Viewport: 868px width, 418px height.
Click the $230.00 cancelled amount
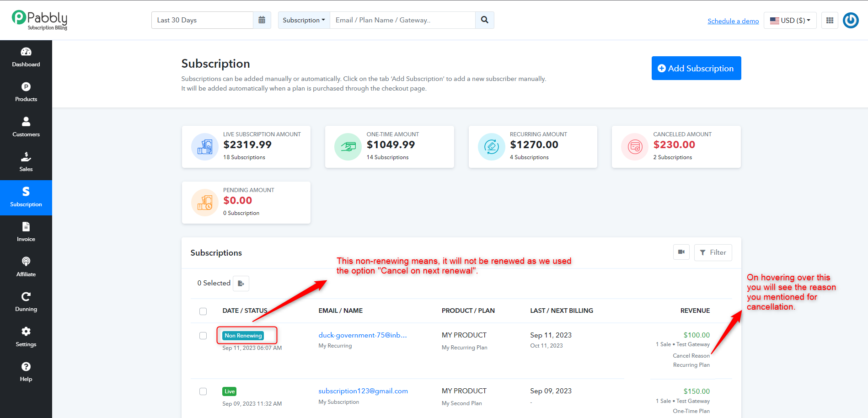[674, 145]
